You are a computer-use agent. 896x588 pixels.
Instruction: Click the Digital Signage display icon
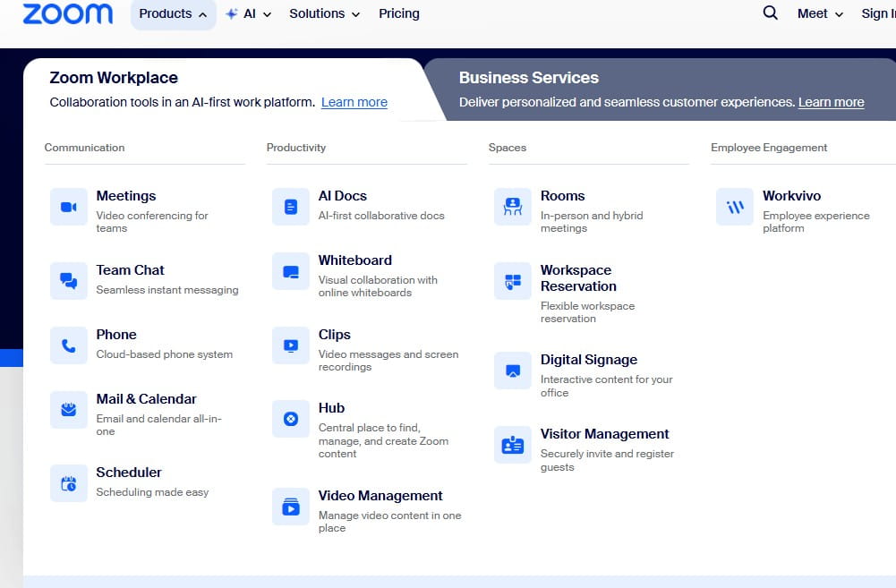click(x=513, y=371)
